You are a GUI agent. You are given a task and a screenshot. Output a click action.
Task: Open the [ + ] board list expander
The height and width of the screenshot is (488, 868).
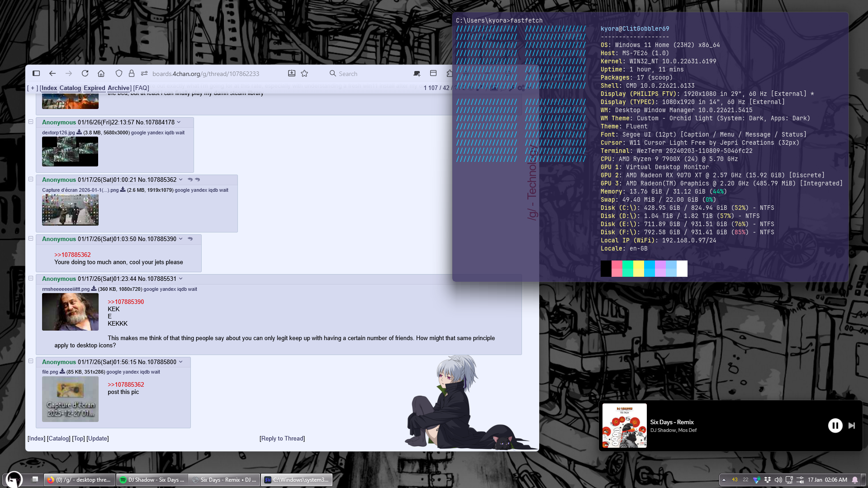[32, 88]
